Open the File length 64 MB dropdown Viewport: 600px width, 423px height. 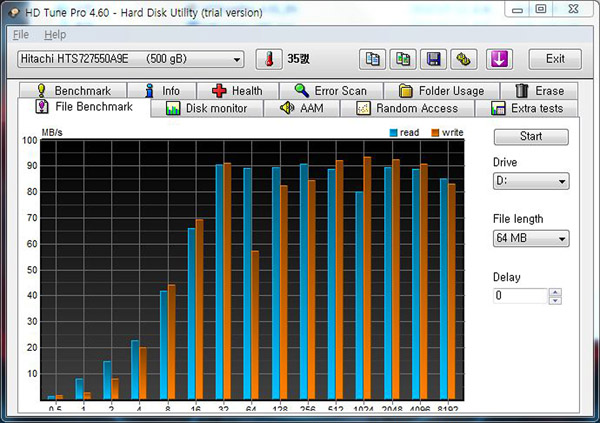[531, 238]
